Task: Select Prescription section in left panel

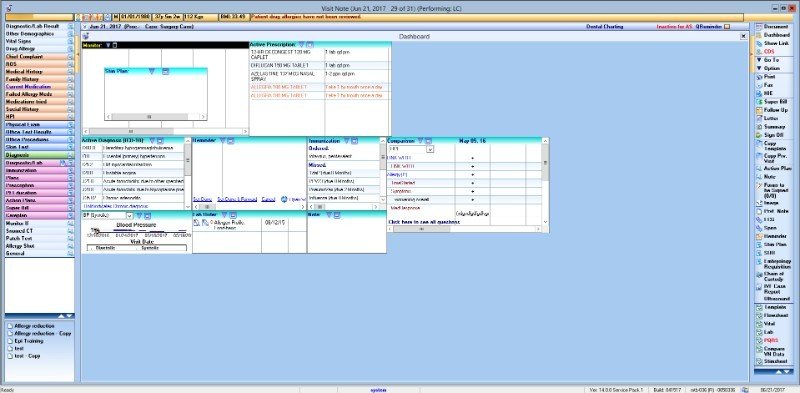Action: 39,185
